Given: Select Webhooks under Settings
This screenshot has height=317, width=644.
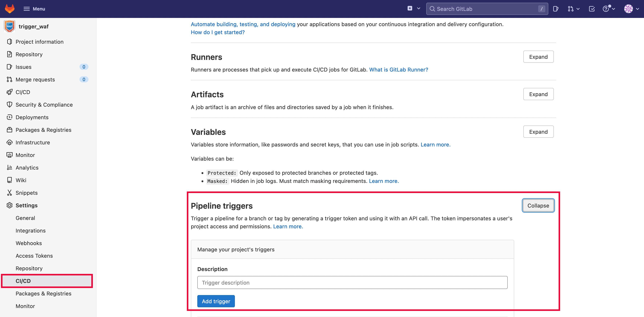Looking at the screenshot, I should [x=28, y=243].
